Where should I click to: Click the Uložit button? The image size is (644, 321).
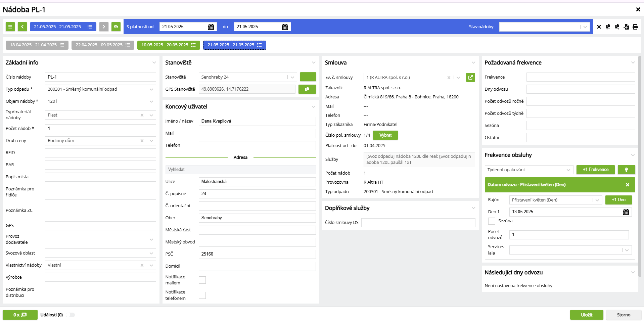coord(586,315)
